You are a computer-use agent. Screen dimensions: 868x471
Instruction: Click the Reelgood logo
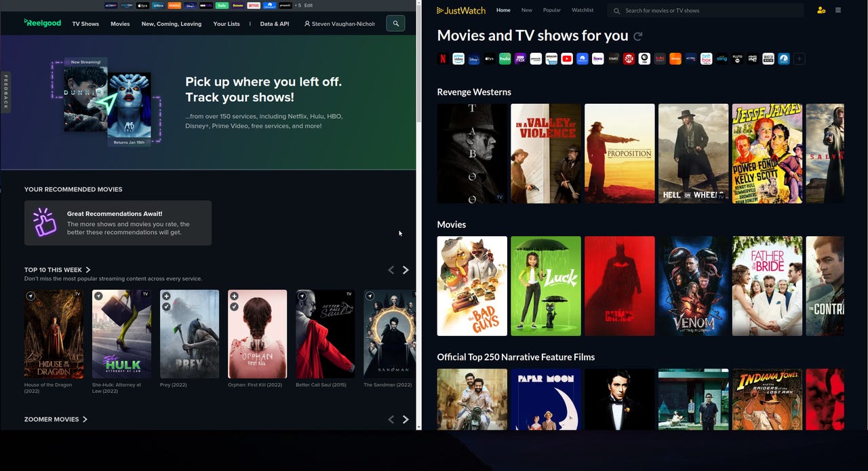42,23
